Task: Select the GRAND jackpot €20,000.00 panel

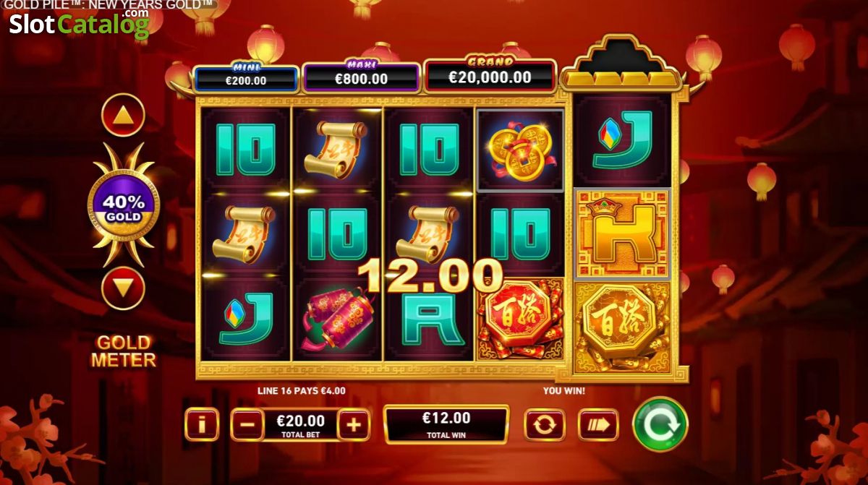Action: (490, 76)
